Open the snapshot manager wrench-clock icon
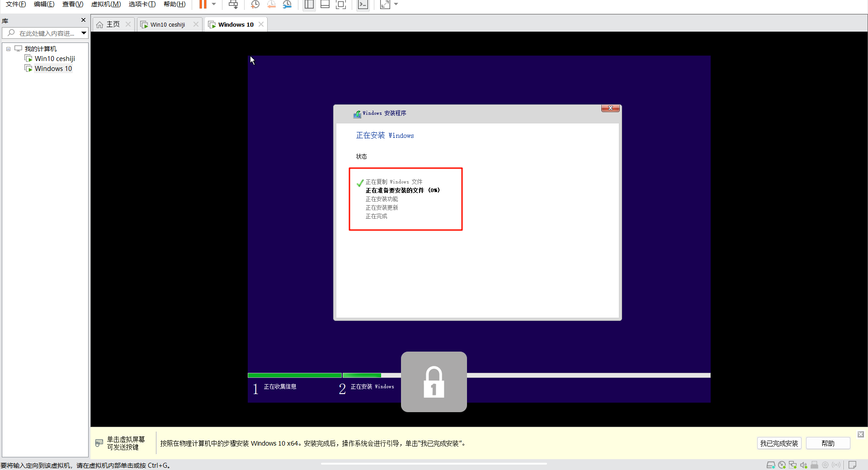 tap(287, 5)
